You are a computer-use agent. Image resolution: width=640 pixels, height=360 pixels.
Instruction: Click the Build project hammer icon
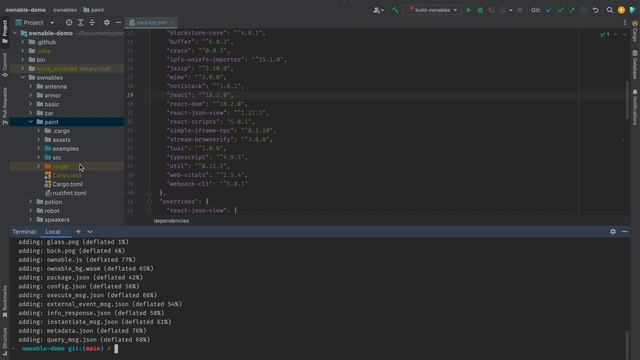click(x=395, y=10)
